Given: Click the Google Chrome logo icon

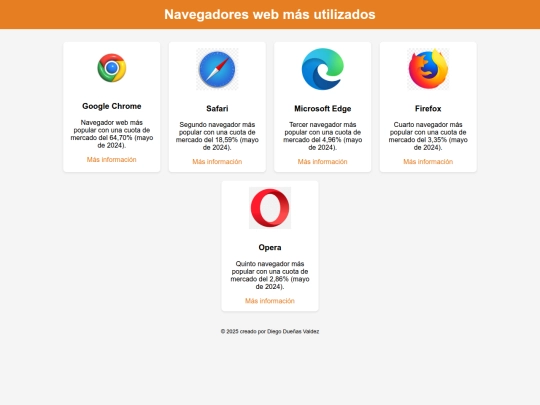Looking at the screenshot, I should coord(112,68).
